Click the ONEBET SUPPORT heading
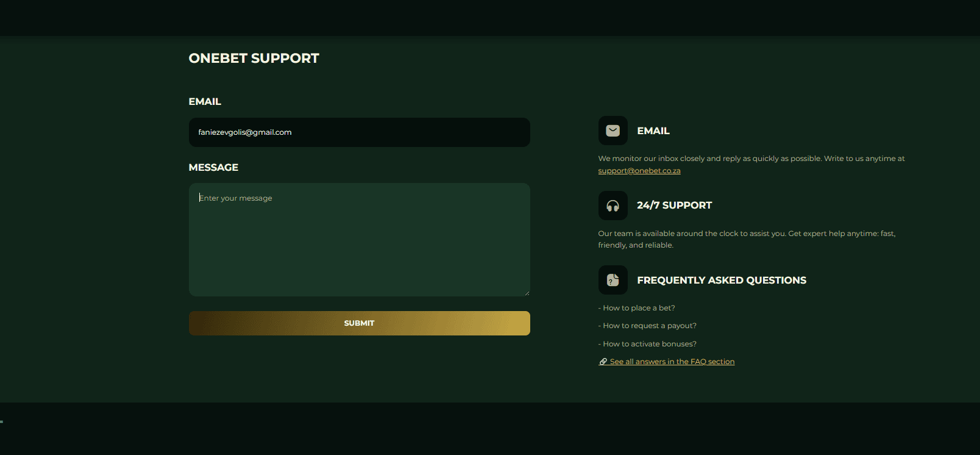 [254, 59]
